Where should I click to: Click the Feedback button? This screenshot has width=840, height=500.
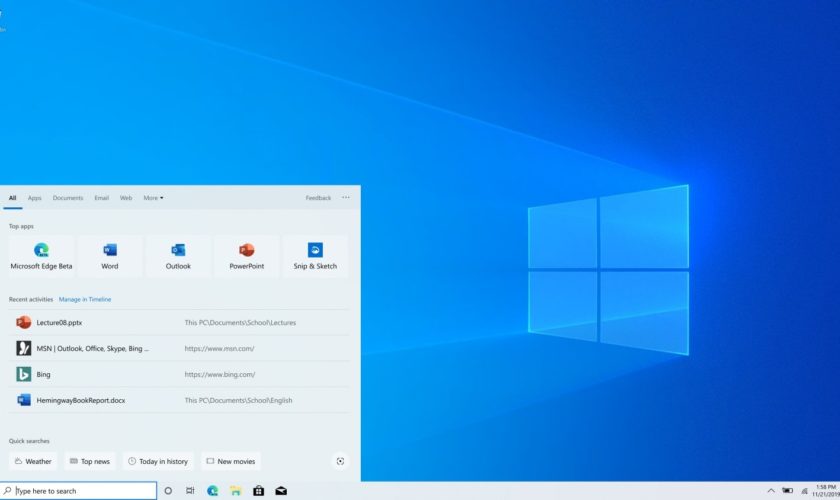click(318, 198)
